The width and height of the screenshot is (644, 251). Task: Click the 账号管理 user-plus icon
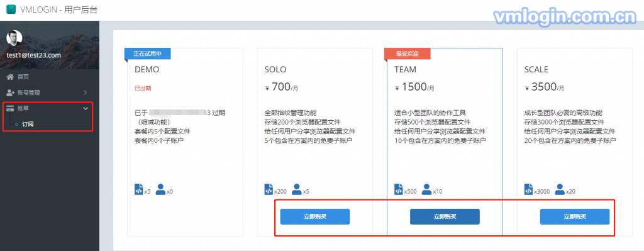coord(10,92)
